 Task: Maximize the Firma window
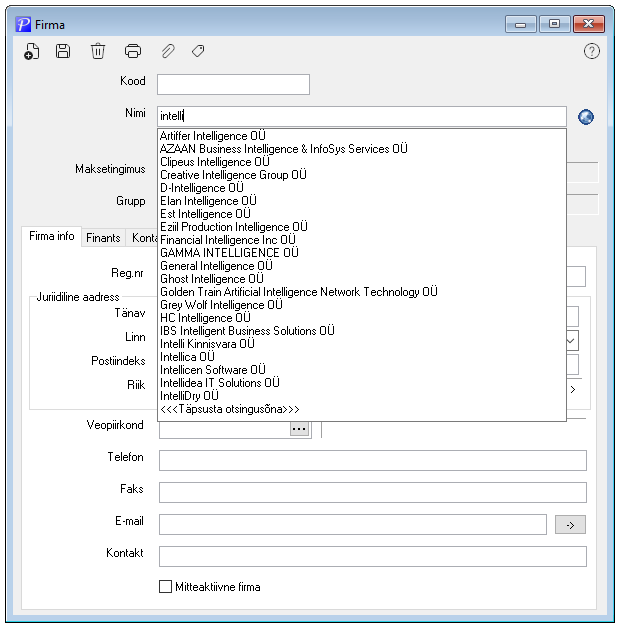(554, 24)
